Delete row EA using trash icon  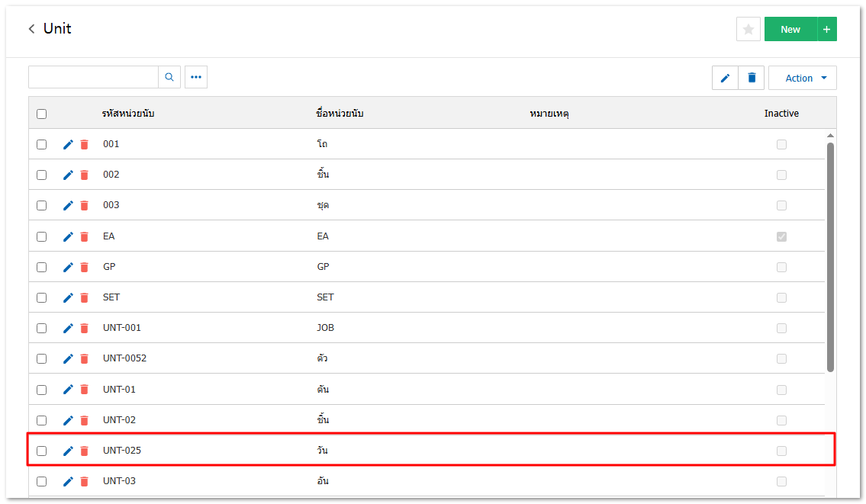click(x=85, y=236)
